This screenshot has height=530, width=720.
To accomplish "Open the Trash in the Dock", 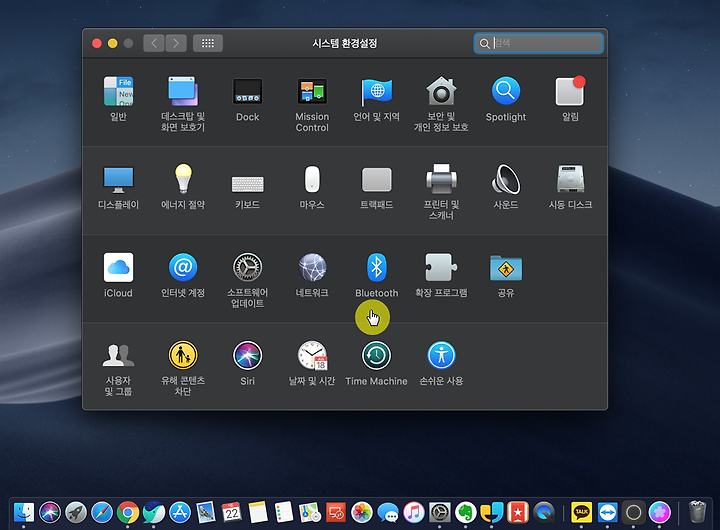I will (697, 512).
